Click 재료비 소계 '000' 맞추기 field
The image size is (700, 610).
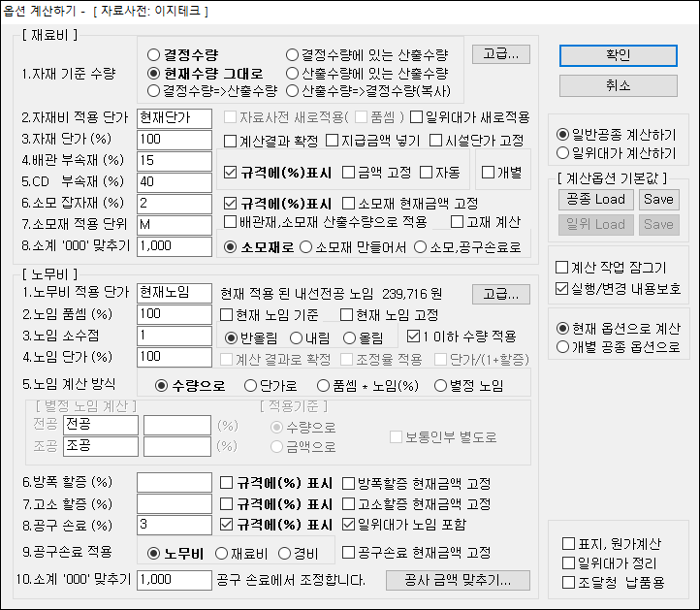point(175,246)
